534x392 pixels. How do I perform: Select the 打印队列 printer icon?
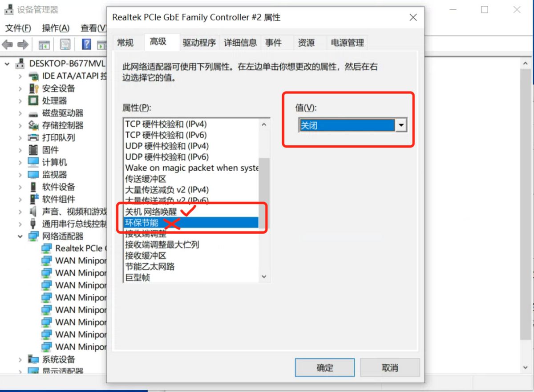coord(33,137)
